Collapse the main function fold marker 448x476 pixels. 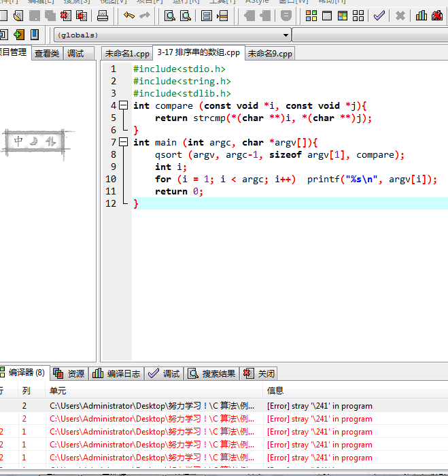click(x=123, y=142)
